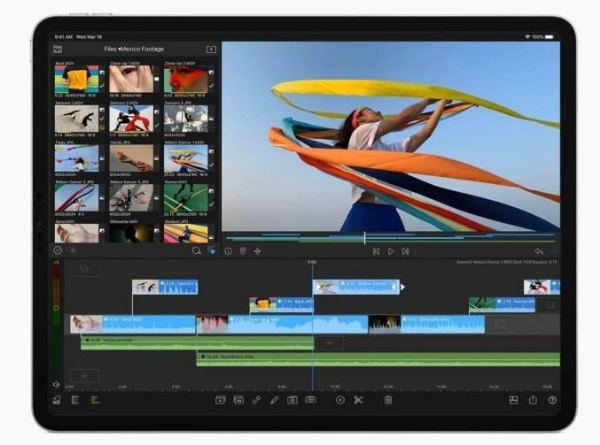Open the help and settings gear icon
Viewport: 600px width, 445px height.
pos(552,400)
